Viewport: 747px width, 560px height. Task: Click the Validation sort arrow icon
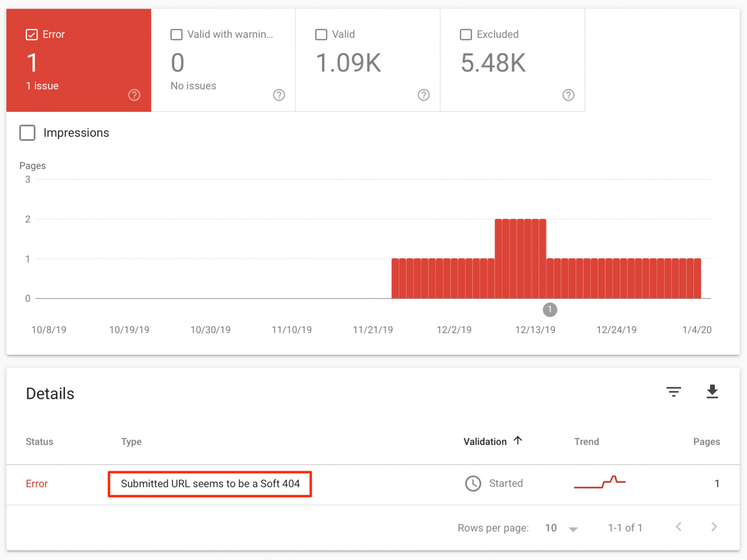click(518, 441)
